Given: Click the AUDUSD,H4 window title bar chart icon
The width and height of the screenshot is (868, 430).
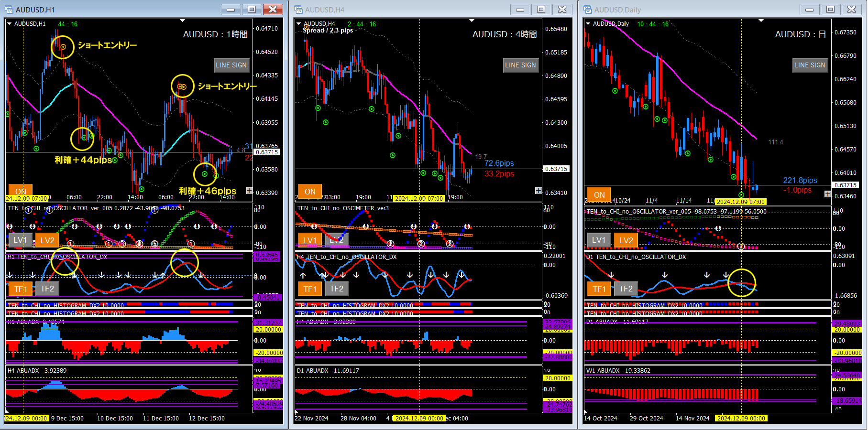Looking at the screenshot, I should pos(298,10).
